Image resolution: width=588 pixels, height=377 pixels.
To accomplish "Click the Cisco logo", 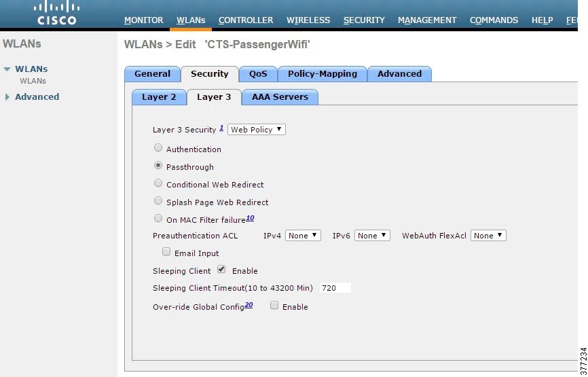I will (57, 14).
